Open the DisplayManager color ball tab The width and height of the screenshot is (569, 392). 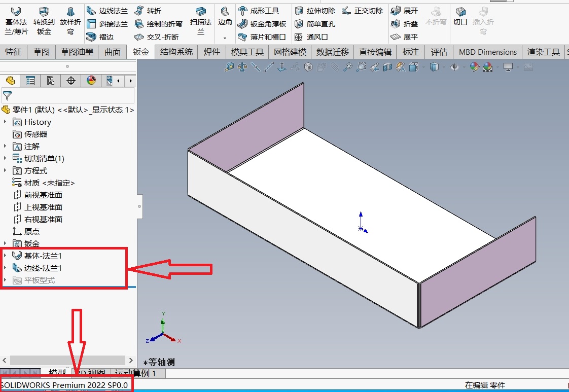[x=91, y=81]
